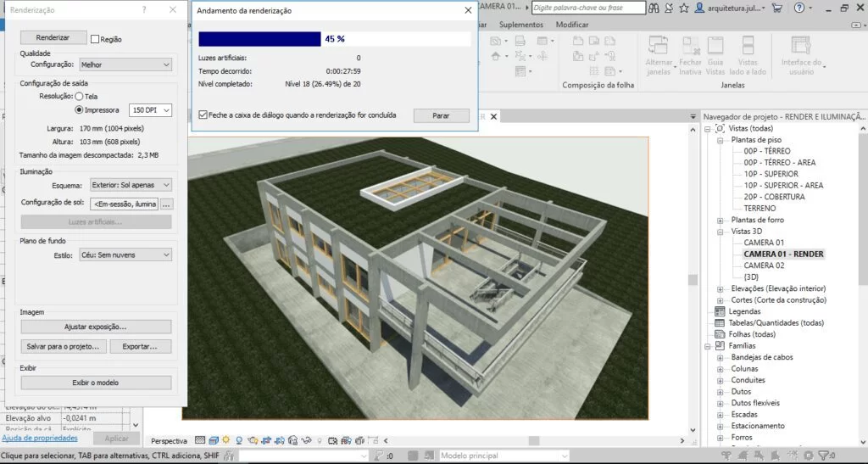Image resolution: width=868 pixels, height=464 pixels.
Task: Toggle shadows icon in view control bar
Action: 239,441
